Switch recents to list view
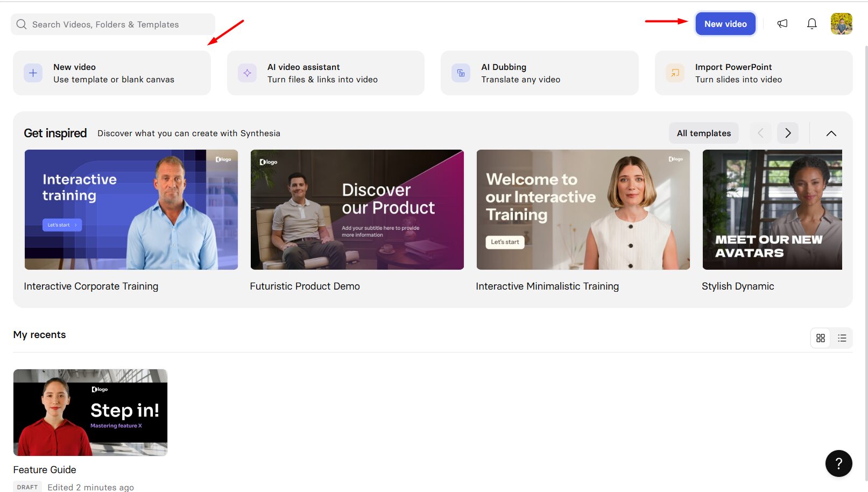The width and height of the screenshot is (868, 492). coord(842,338)
